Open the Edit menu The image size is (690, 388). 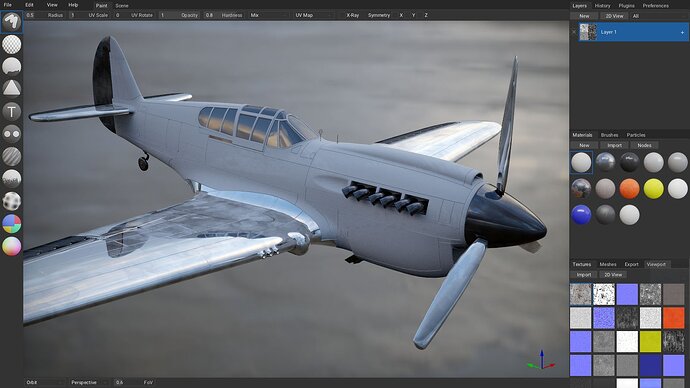(29, 5)
